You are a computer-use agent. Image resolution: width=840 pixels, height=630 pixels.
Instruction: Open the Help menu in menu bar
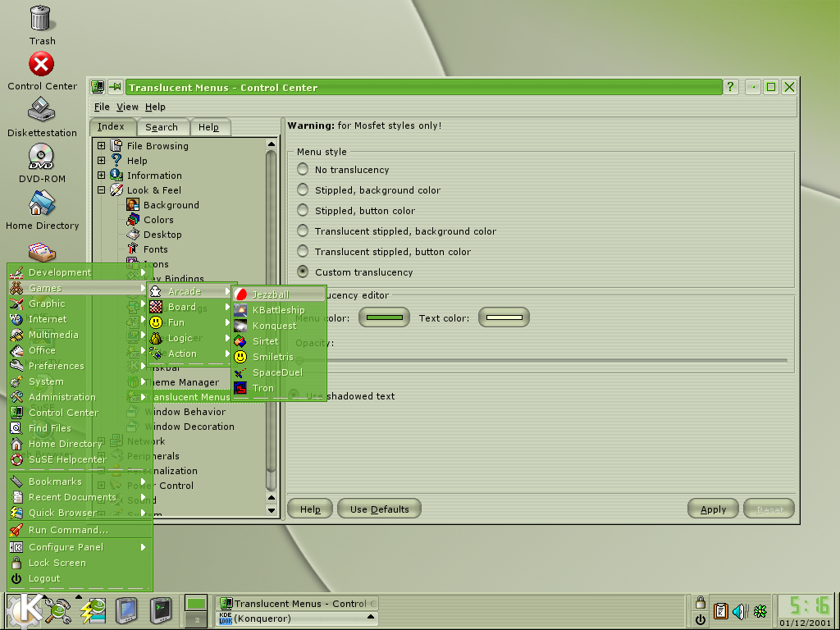(x=155, y=107)
